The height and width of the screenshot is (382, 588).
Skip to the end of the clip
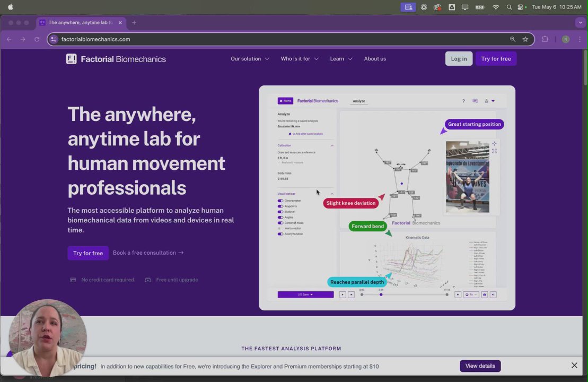coord(458,294)
